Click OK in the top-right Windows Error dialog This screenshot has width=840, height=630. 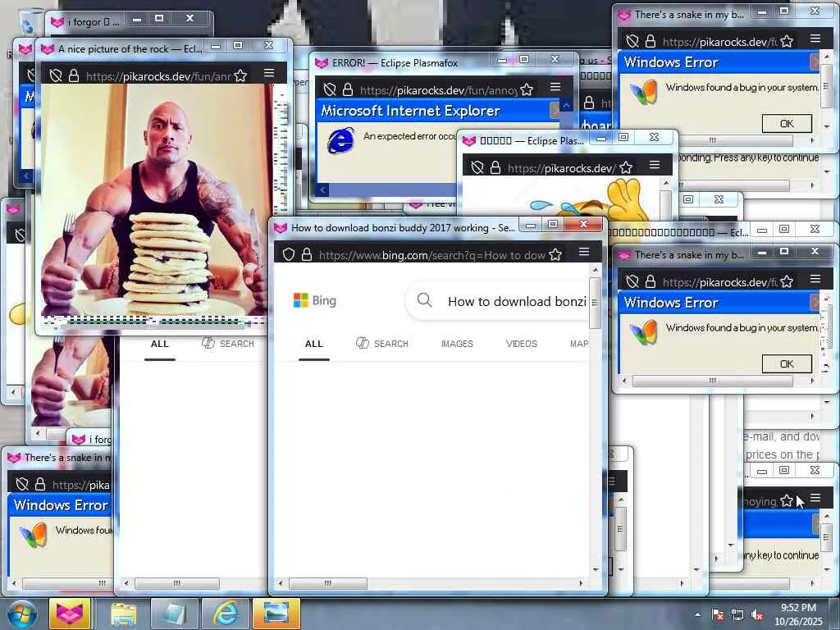point(787,124)
